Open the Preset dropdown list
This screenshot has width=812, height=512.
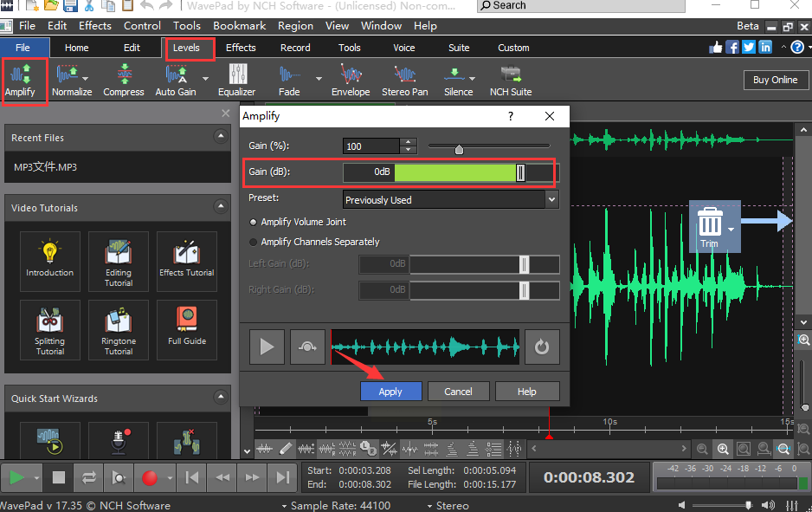pyautogui.click(x=551, y=200)
